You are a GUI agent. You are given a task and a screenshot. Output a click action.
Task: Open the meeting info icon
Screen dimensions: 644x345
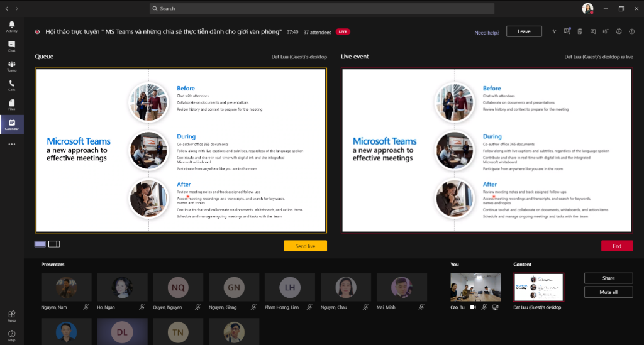coord(631,31)
